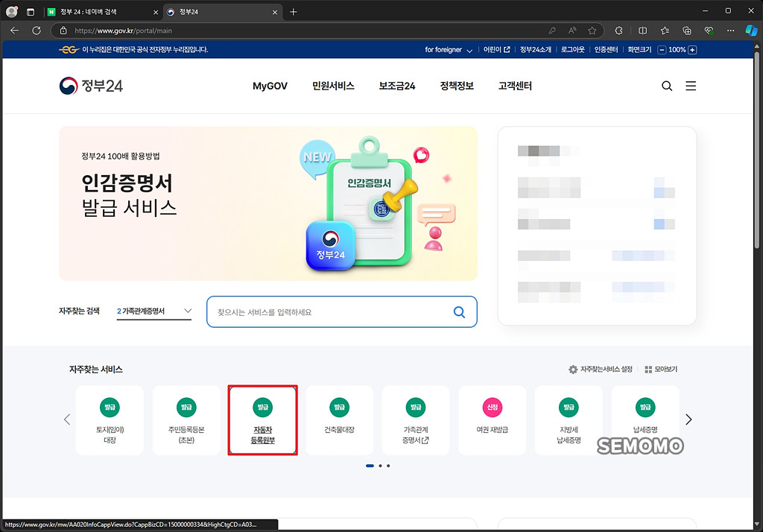This screenshot has height=532, width=763.
Task: Open the 여권 재발급 service card
Action: pos(493,420)
